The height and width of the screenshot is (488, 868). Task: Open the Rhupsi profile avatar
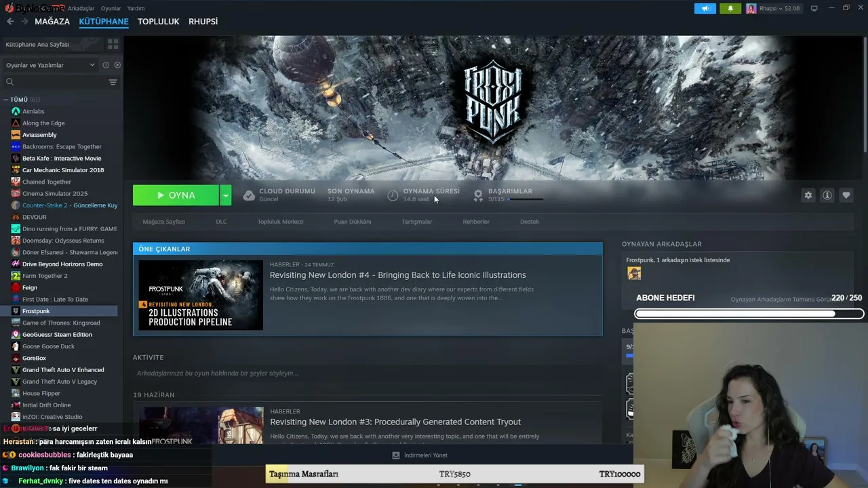click(x=751, y=8)
